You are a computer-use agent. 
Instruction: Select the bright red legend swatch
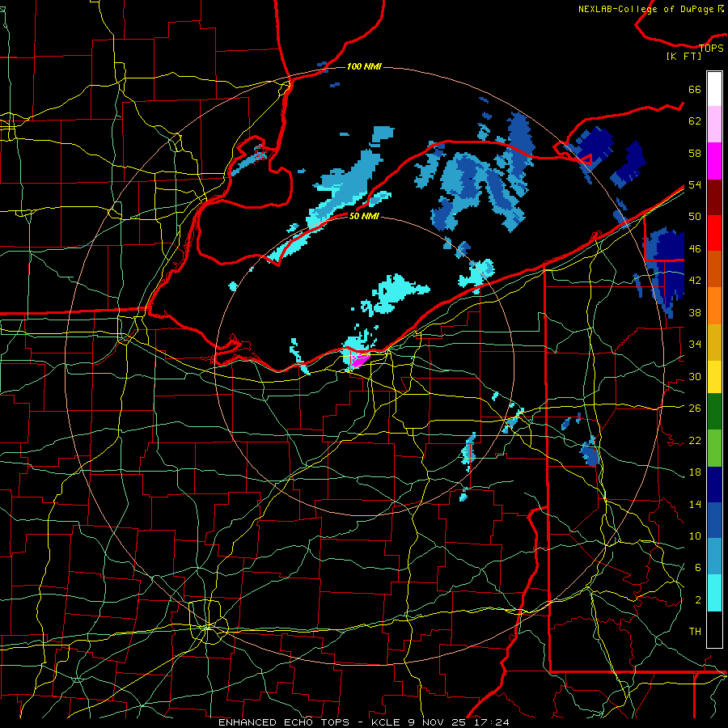(x=714, y=233)
